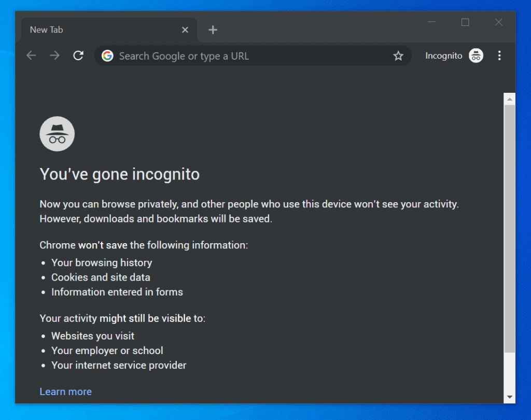Click the Incognito profile icon in toolbar

coord(476,55)
